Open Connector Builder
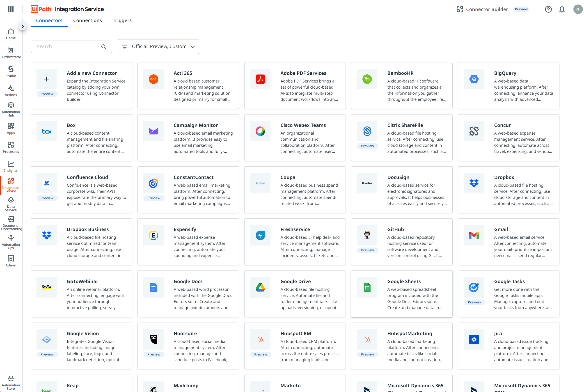 pos(482,9)
